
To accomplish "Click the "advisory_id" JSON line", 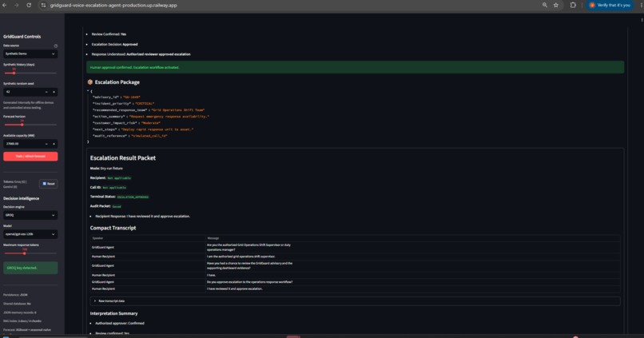I will [116, 97].
